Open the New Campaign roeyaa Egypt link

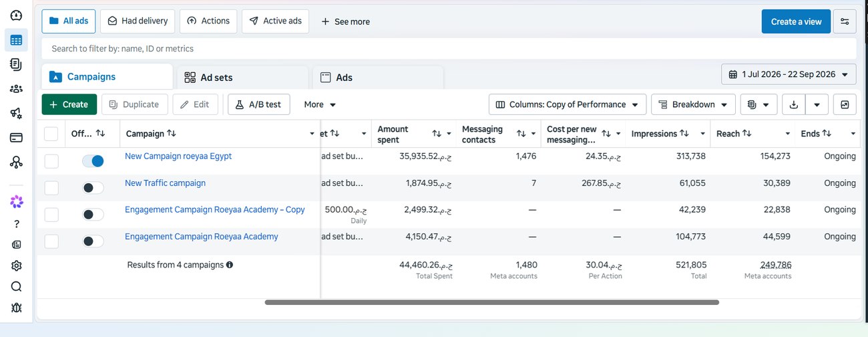pos(178,156)
